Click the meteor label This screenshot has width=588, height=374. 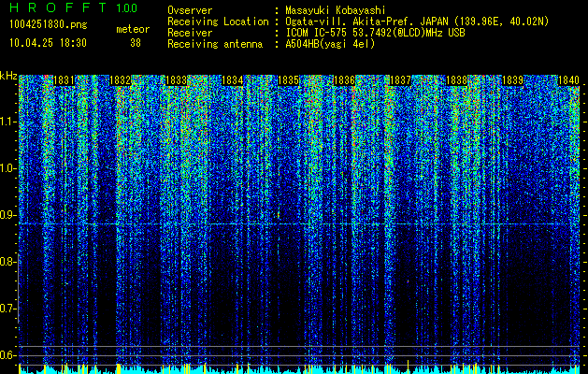pyautogui.click(x=133, y=29)
